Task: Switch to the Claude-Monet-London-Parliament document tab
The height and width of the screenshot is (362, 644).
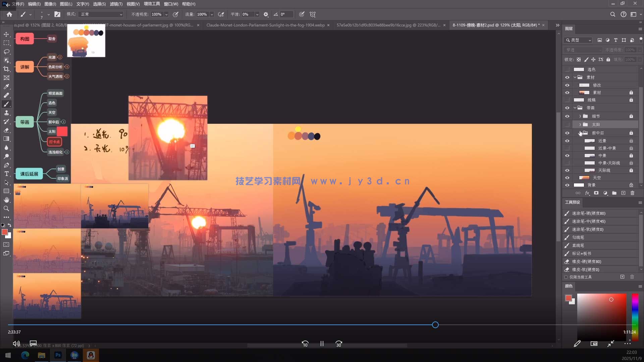Action: pos(265,25)
